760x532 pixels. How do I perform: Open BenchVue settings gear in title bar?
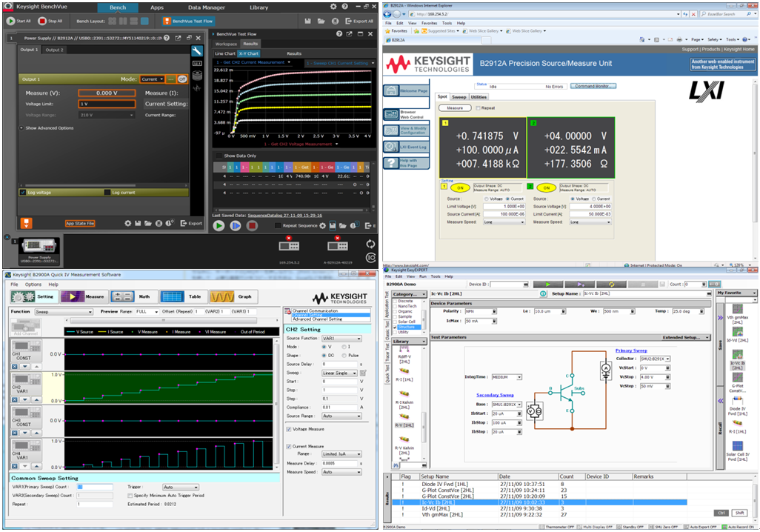click(333, 7)
